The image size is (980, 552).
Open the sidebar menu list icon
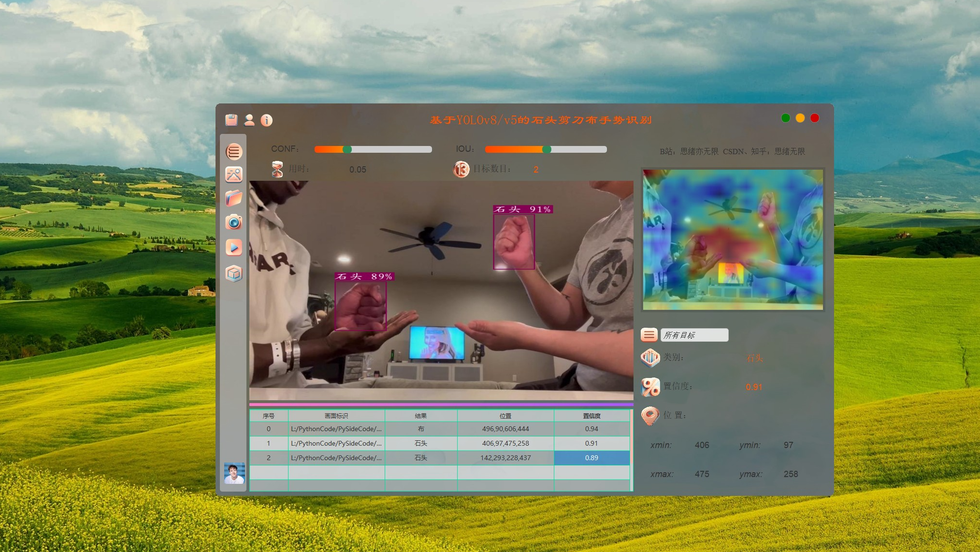[x=234, y=152]
